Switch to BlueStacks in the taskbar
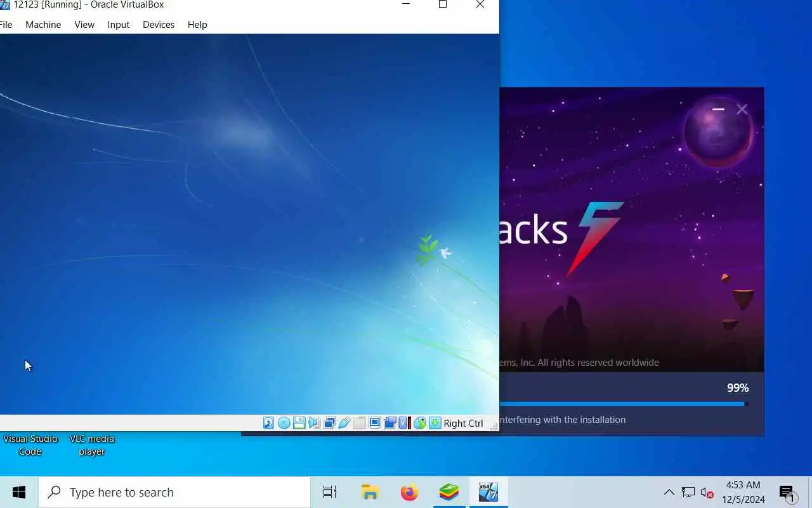The image size is (812, 508). pyautogui.click(x=449, y=492)
